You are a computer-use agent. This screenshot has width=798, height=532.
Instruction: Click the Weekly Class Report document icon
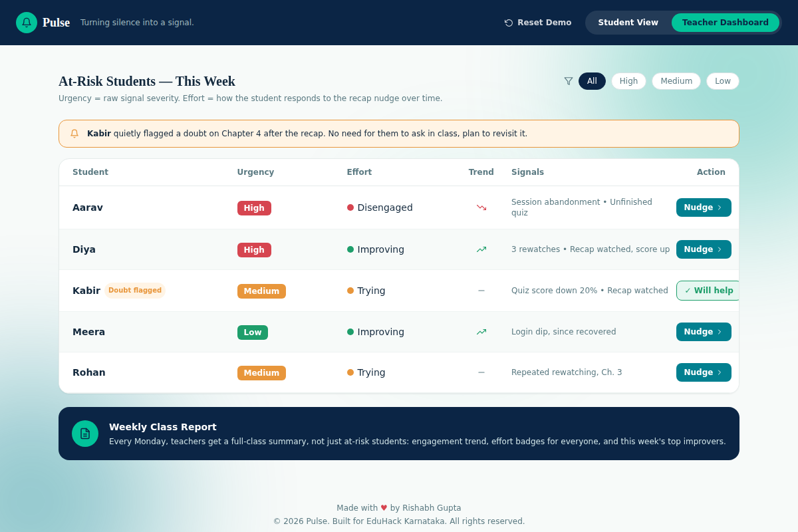[85, 434]
